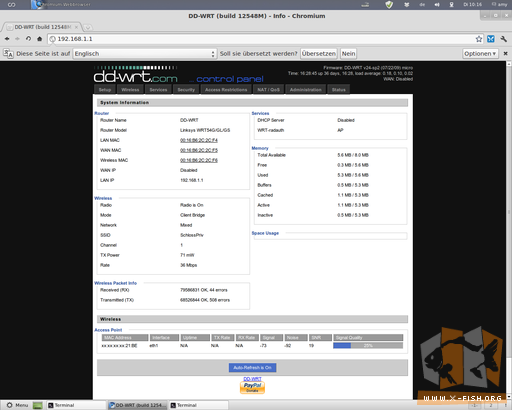Select the DD-WRT Chromium taskbar entry
This screenshot has height=410, width=512.
137,405
